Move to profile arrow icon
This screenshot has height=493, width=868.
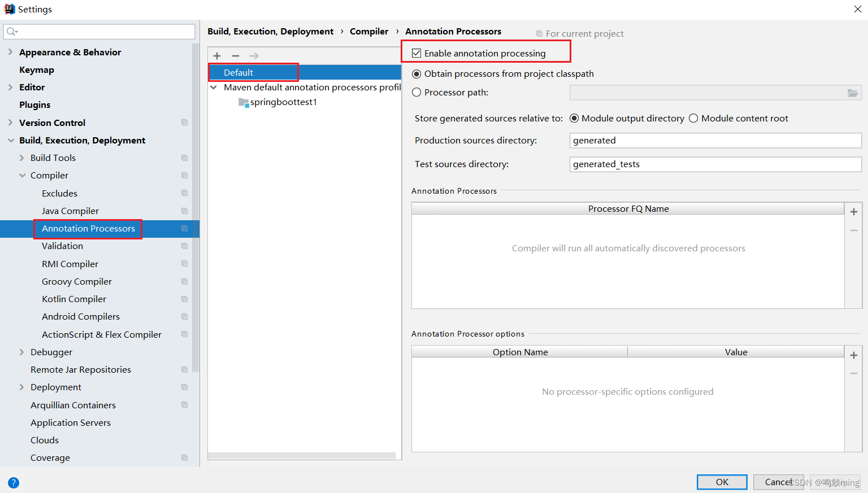pos(254,56)
